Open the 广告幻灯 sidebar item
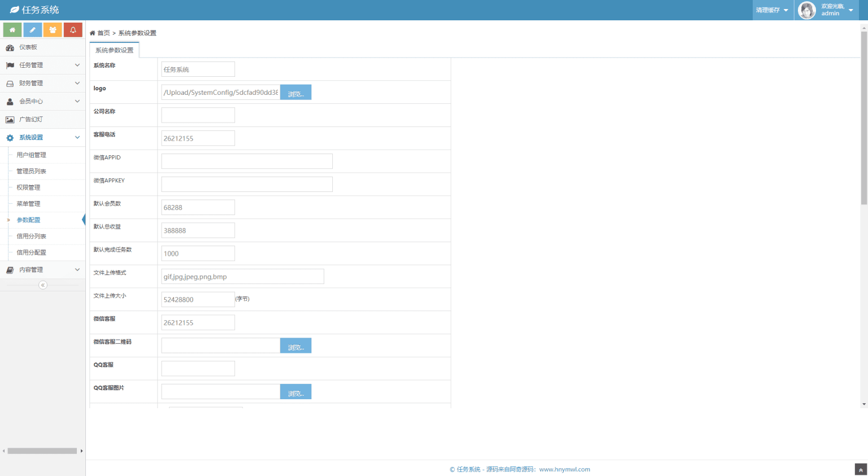868x476 pixels. (x=31, y=120)
